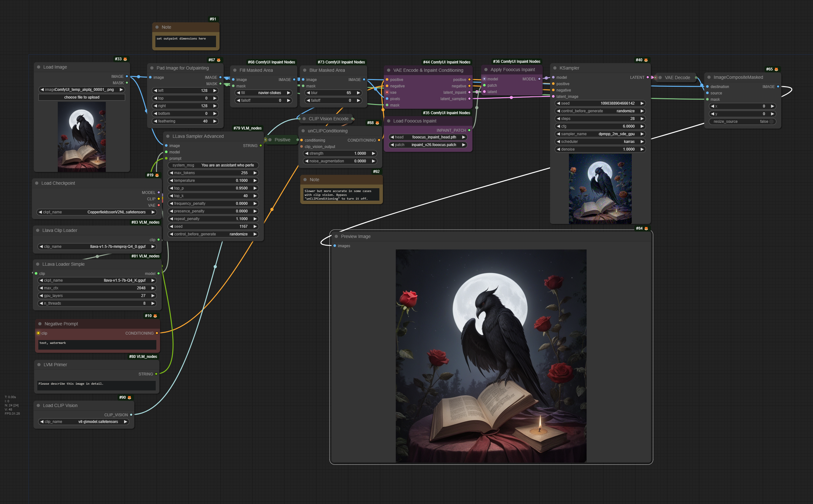Click the VAE Encode & Inpaint Conditioning title

(x=428, y=70)
